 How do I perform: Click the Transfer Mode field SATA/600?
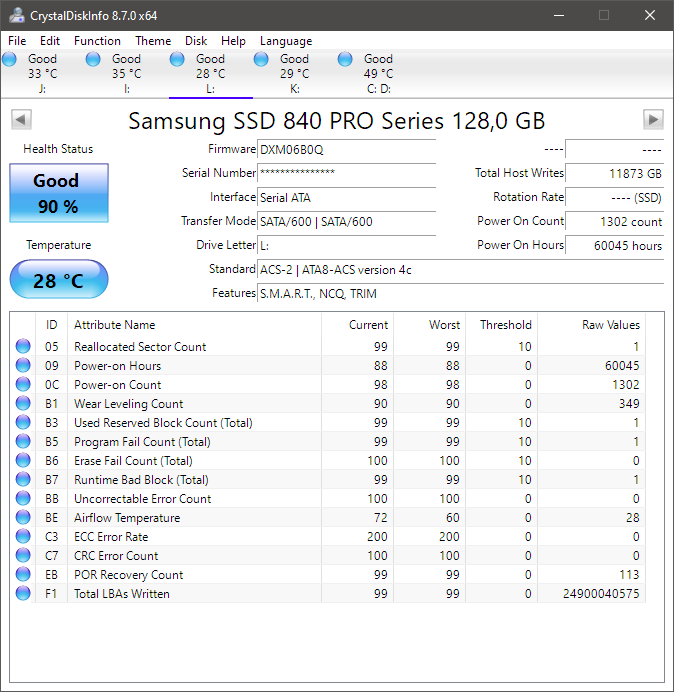346,221
